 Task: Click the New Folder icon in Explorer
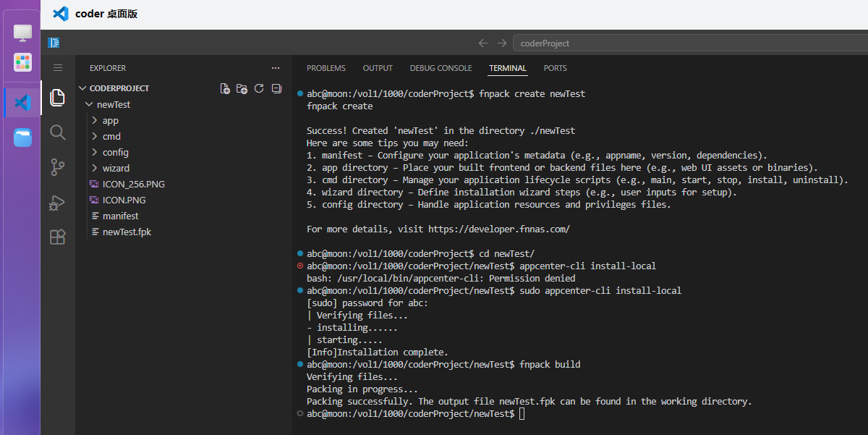242,88
